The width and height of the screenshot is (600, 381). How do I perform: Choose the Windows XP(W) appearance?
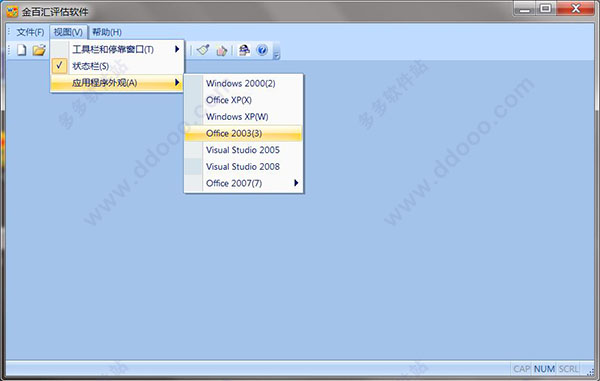(244, 117)
